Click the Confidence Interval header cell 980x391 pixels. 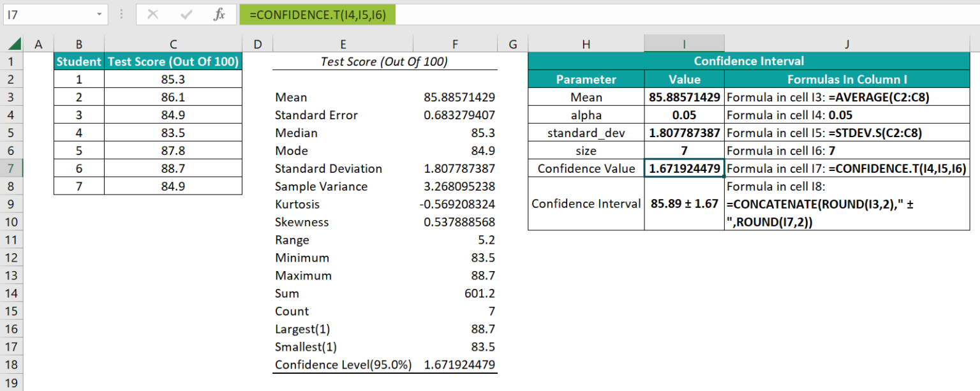tap(748, 61)
